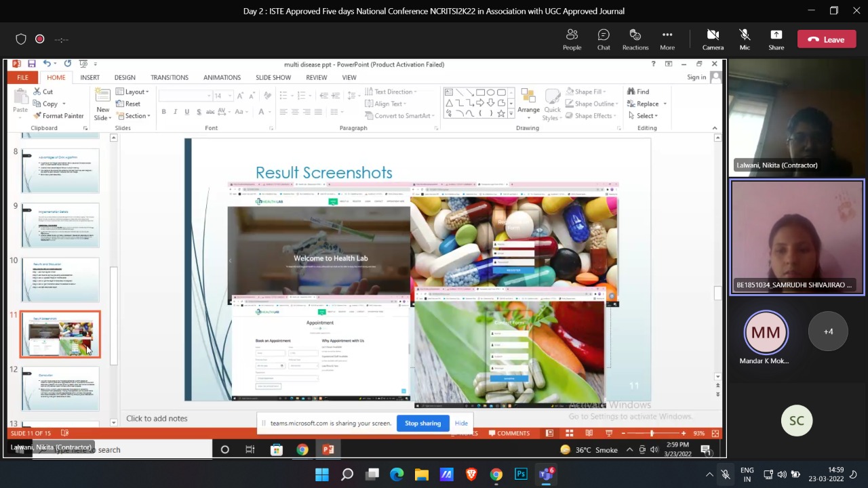The width and height of the screenshot is (868, 488).
Task: Switch to the SLIDE SHOW tab
Action: tap(273, 77)
